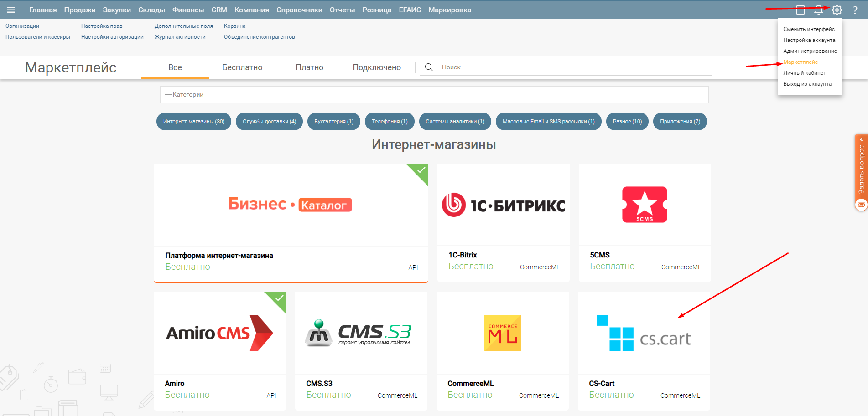Filter by Интернет-магазины (30) category

point(194,122)
